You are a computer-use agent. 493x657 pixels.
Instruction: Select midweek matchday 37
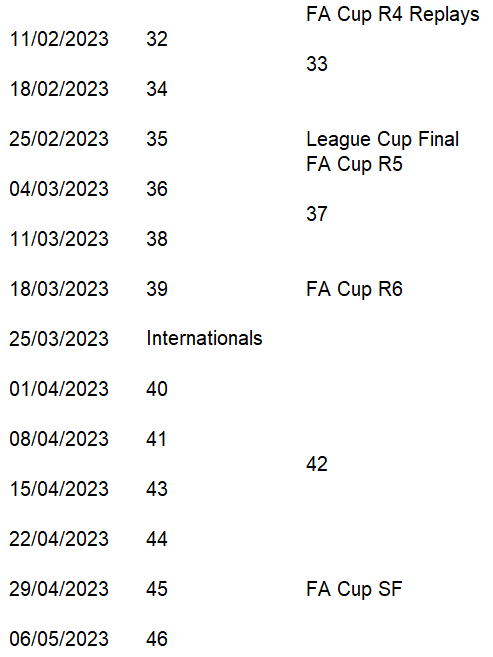pos(317,214)
